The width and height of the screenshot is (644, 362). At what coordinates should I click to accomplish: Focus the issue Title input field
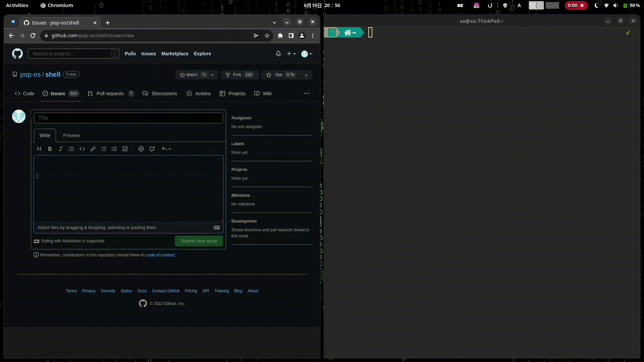point(128,118)
